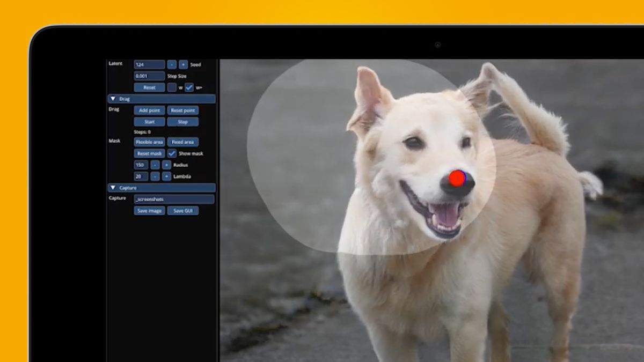The height and width of the screenshot is (362, 644).
Task: Increase the Radius with plus button
Action: [166, 165]
